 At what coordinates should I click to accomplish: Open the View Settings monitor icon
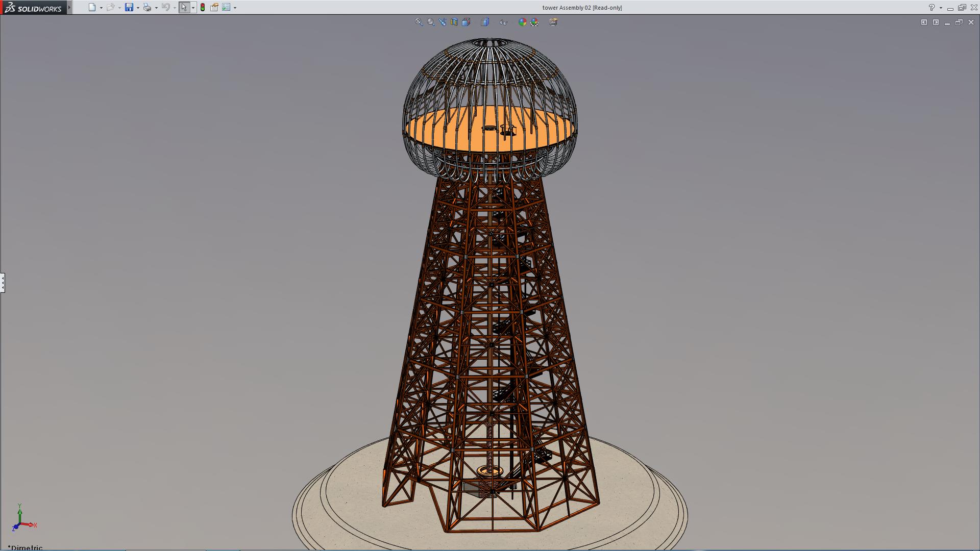click(553, 22)
